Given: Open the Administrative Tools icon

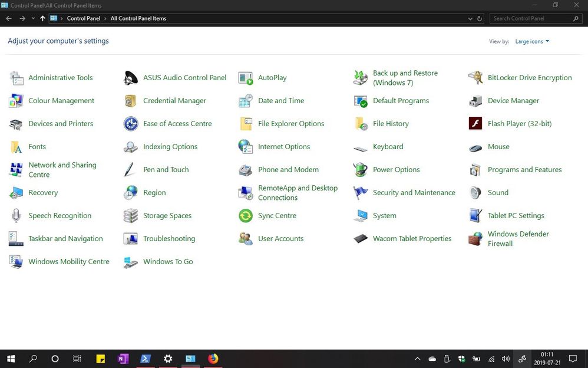Looking at the screenshot, I should coord(16,78).
